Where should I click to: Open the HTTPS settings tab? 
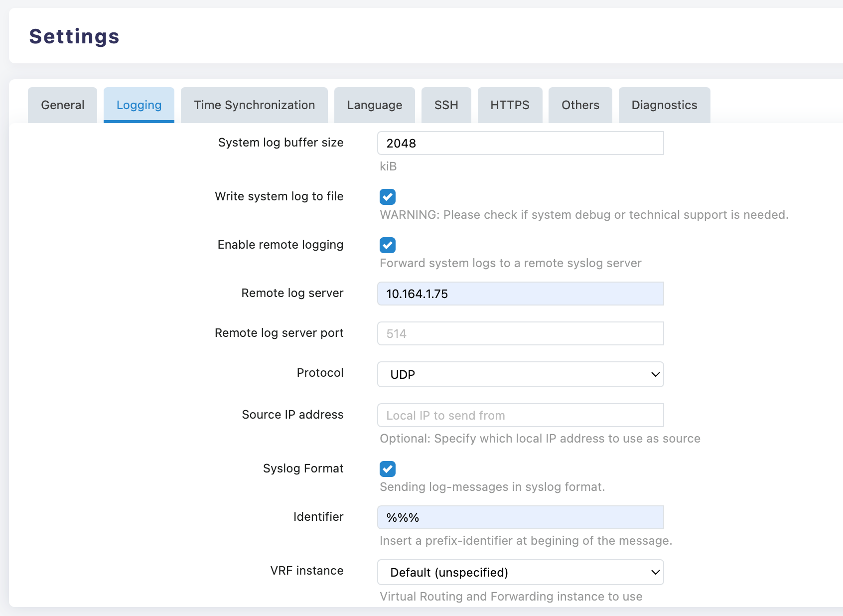[x=510, y=105]
